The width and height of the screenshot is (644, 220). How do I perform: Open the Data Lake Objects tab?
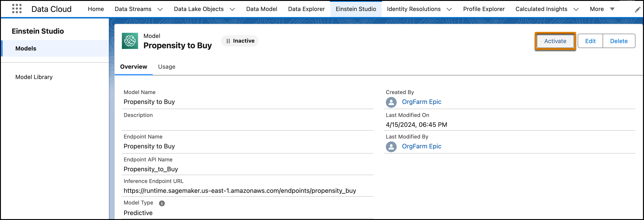pos(199,9)
